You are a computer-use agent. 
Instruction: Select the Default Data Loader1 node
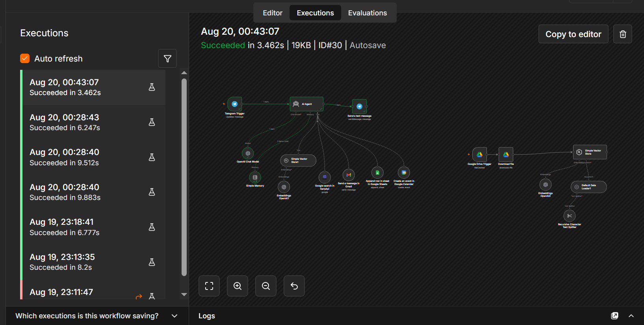pyautogui.click(x=588, y=187)
